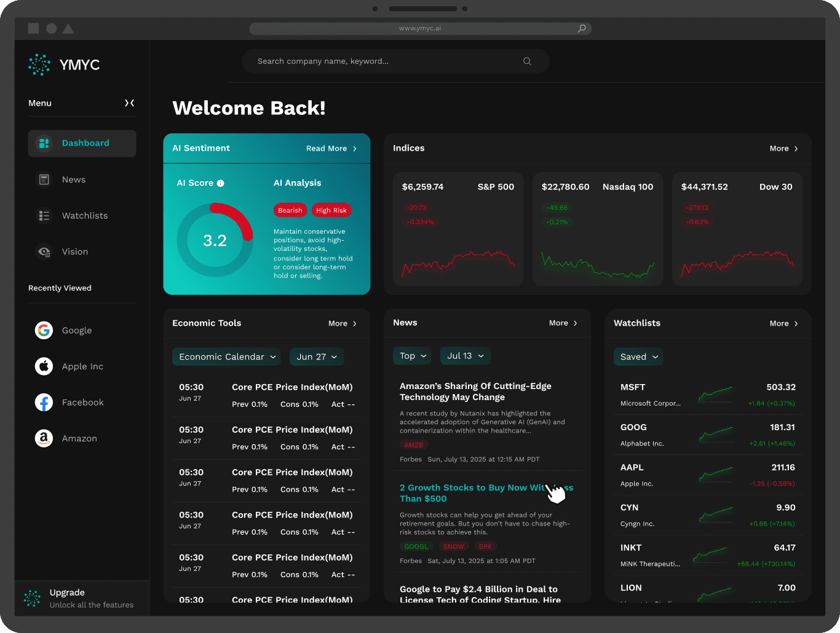Select the INKT watchlist row

708,555
